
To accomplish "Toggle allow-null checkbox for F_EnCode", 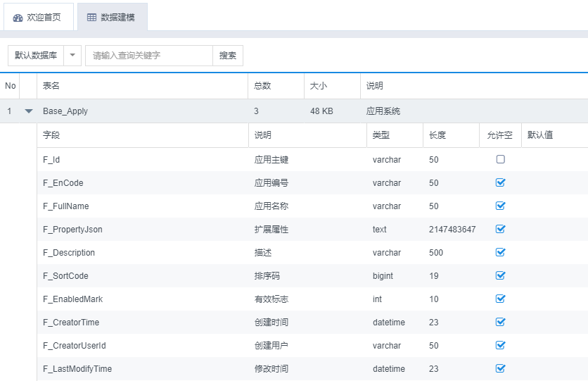I will (x=500, y=182).
